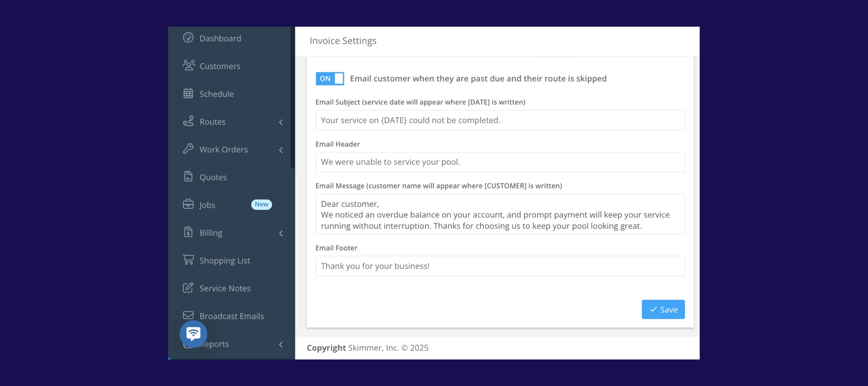Click the sidebar vertical scrollbar
The width and height of the screenshot is (868, 386).
pyautogui.click(x=292, y=98)
